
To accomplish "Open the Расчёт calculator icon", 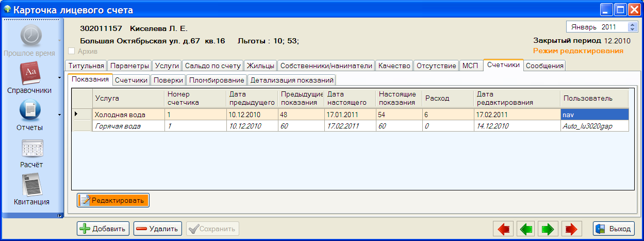I will [x=31, y=148].
